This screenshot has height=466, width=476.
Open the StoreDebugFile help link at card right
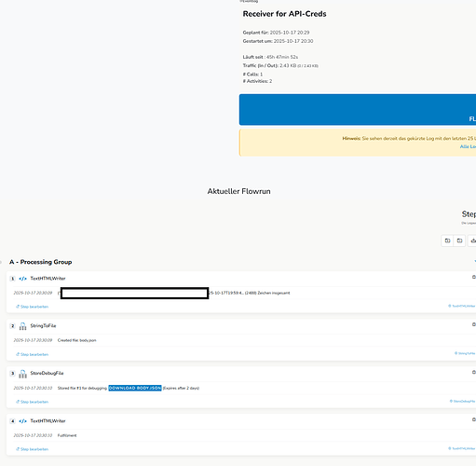[x=463, y=401]
